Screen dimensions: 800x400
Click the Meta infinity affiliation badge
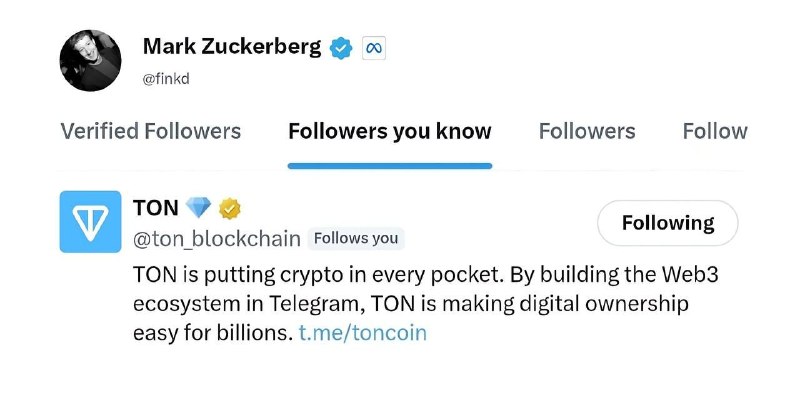374,48
